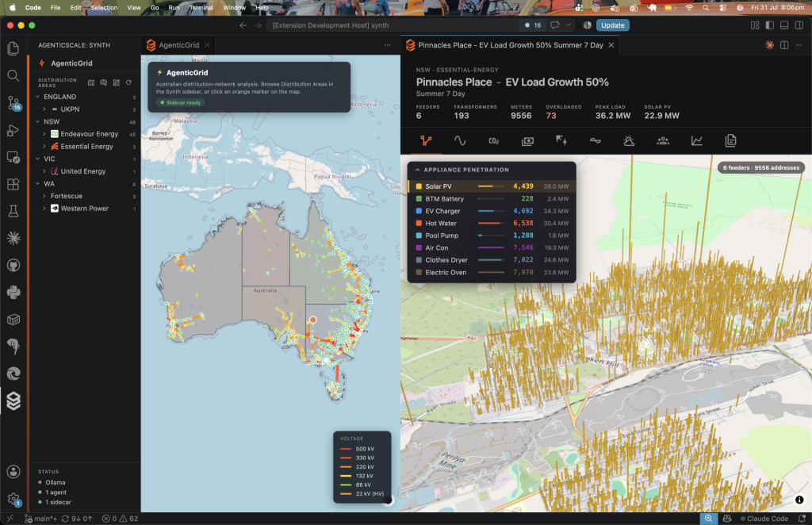The height and width of the screenshot is (525, 812).
Task: Toggle the secondary sidebar layout button
Action: [799, 25]
